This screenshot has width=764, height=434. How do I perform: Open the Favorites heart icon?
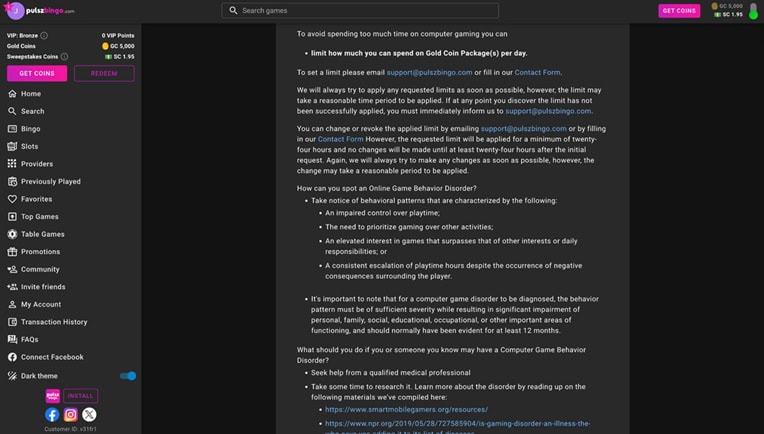[x=12, y=199]
